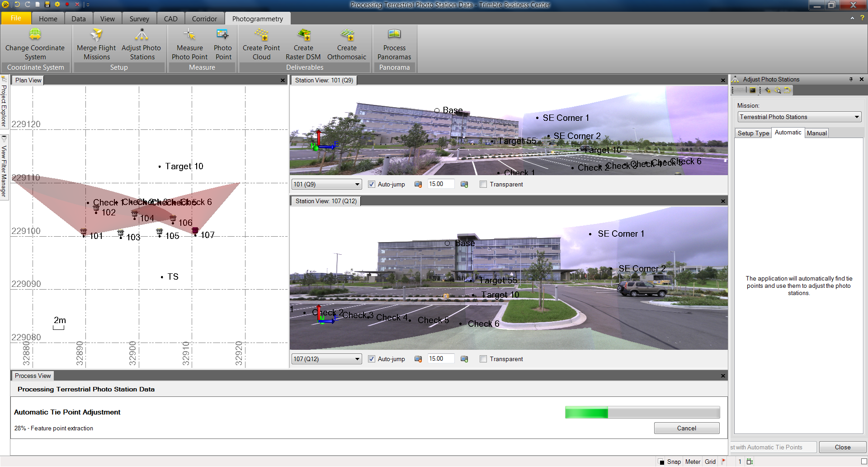
Task: Open the Merge Flight Missions tool
Action: tap(96, 35)
